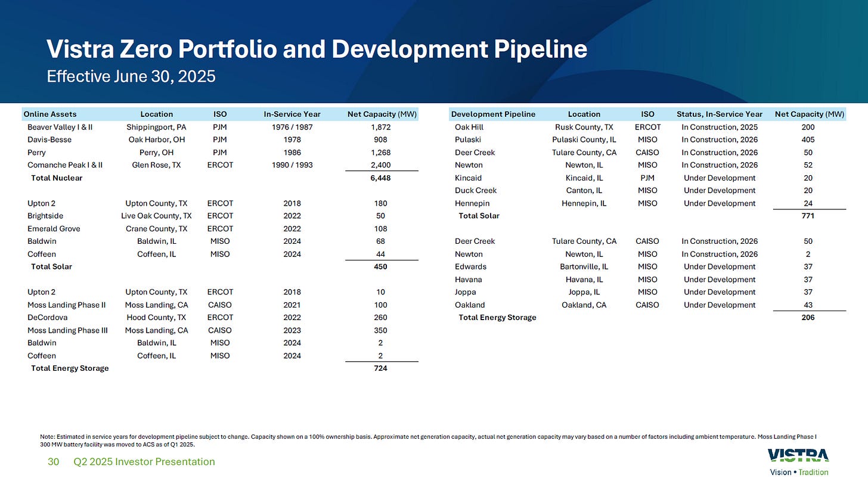Click the '908' capacity value

[x=380, y=139]
